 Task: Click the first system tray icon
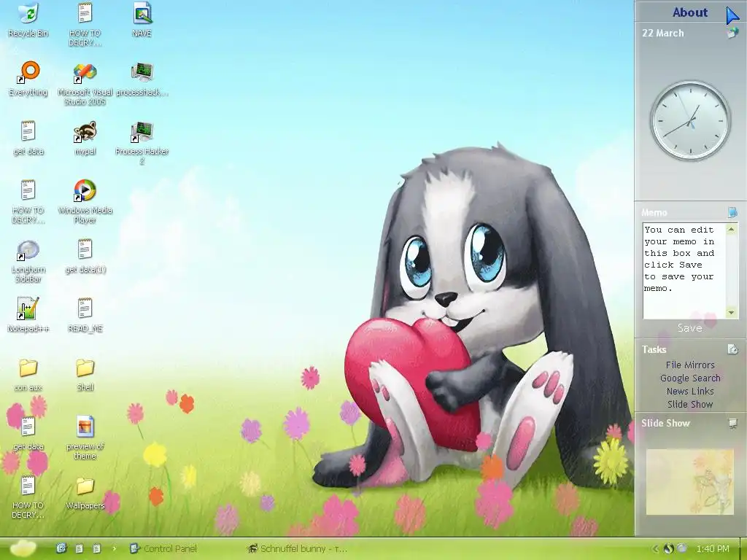pos(668,548)
